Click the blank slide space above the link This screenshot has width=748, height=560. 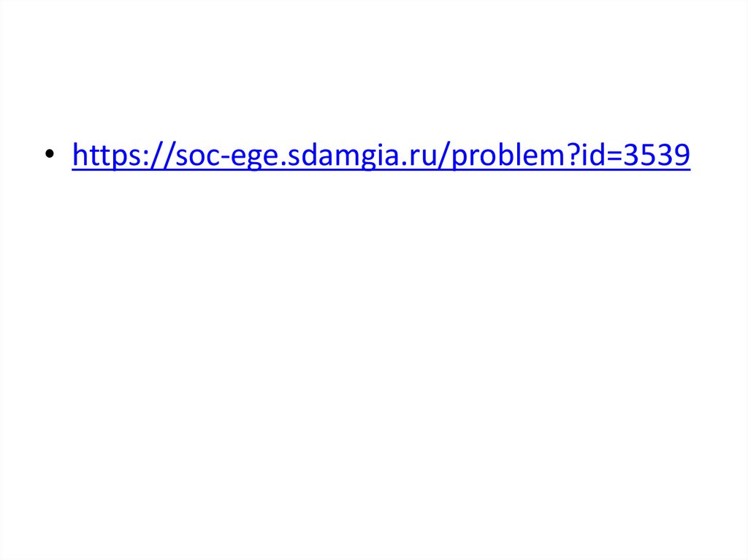click(374, 66)
